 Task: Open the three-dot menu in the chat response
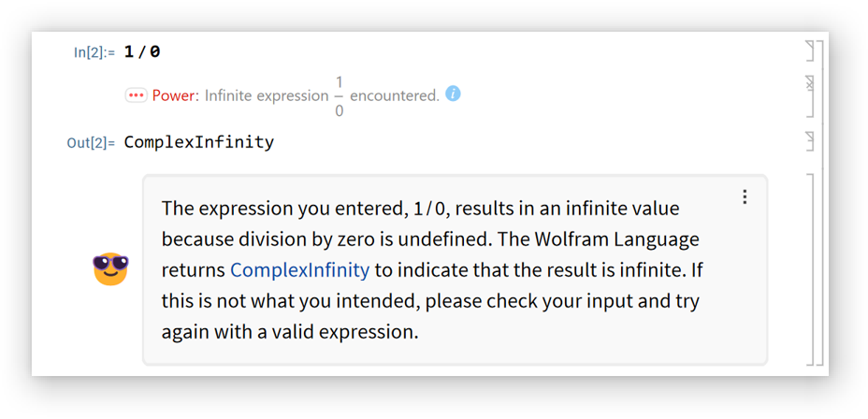[x=745, y=196]
